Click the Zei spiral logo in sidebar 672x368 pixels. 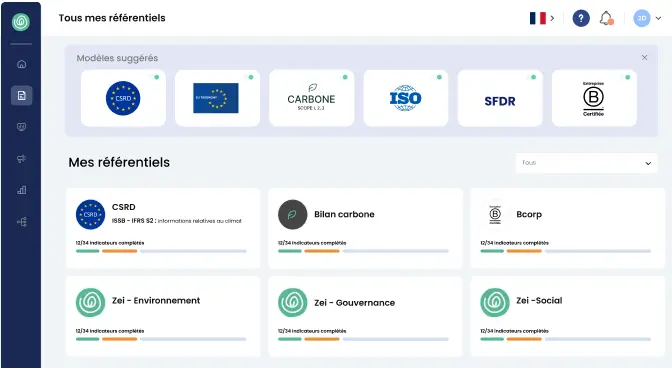[x=21, y=22]
